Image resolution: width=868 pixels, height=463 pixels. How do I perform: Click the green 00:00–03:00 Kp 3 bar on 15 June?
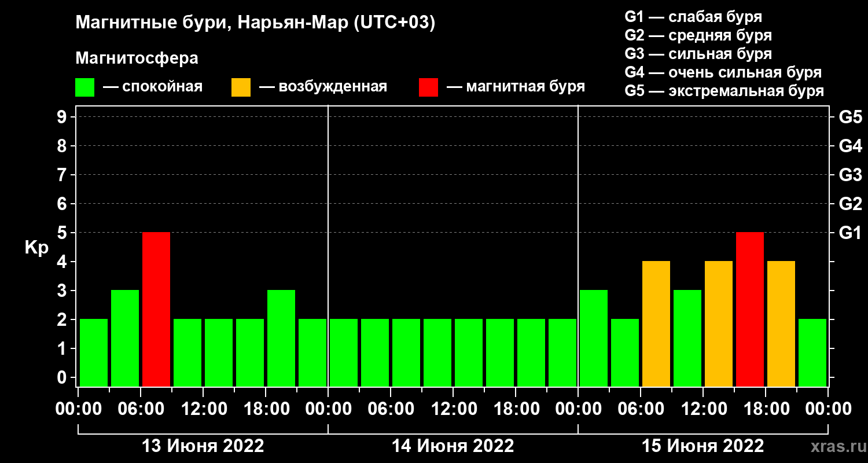(594, 338)
